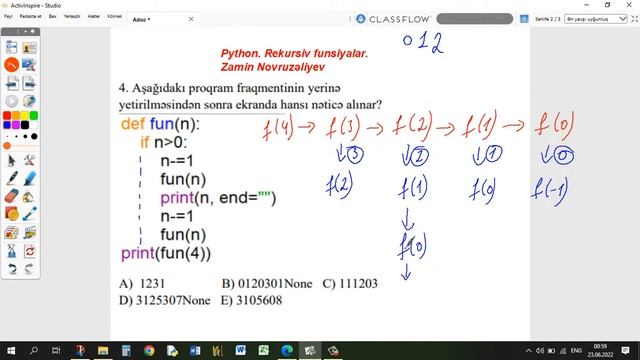Viewport: 640px width, 360px height.
Task: Open the Tools wrench icon
Action: click(29, 160)
